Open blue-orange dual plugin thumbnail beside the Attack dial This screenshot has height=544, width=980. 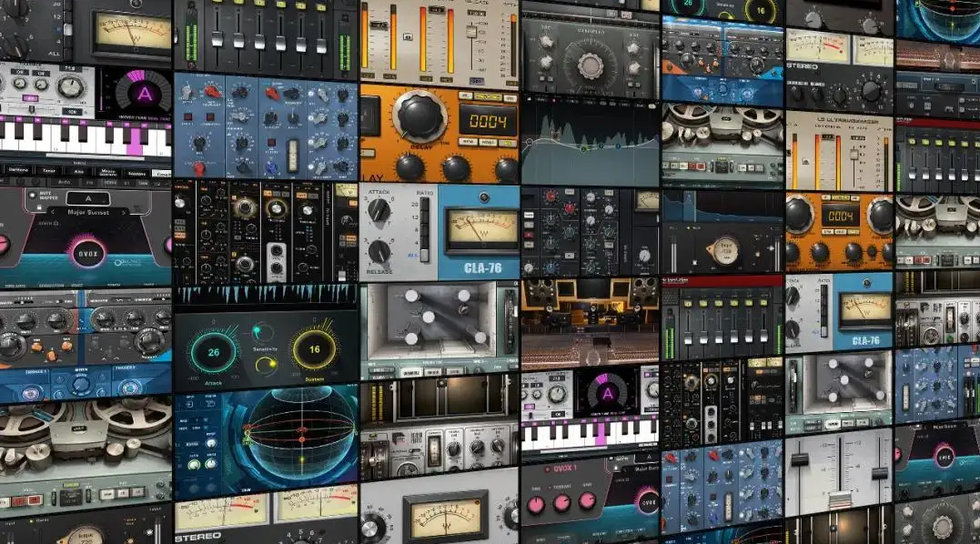(x=86, y=344)
